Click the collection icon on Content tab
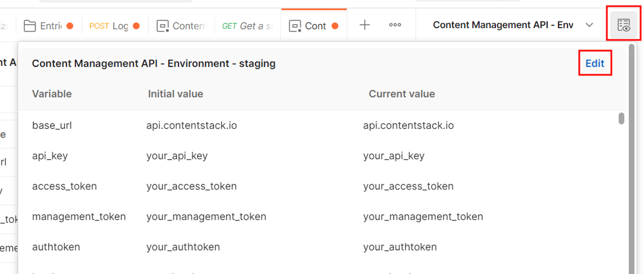This screenshot has width=644, height=274. coord(163,26)
